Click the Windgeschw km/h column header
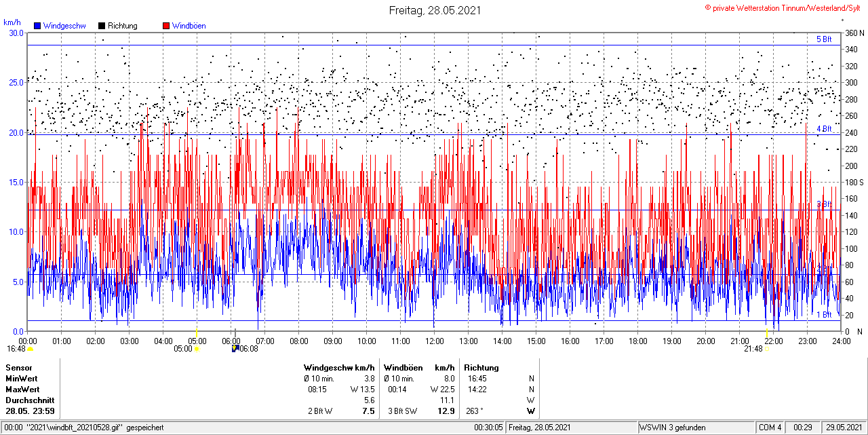Image resolution: width=868 pixels, height=435 pixels. [339, 368]
